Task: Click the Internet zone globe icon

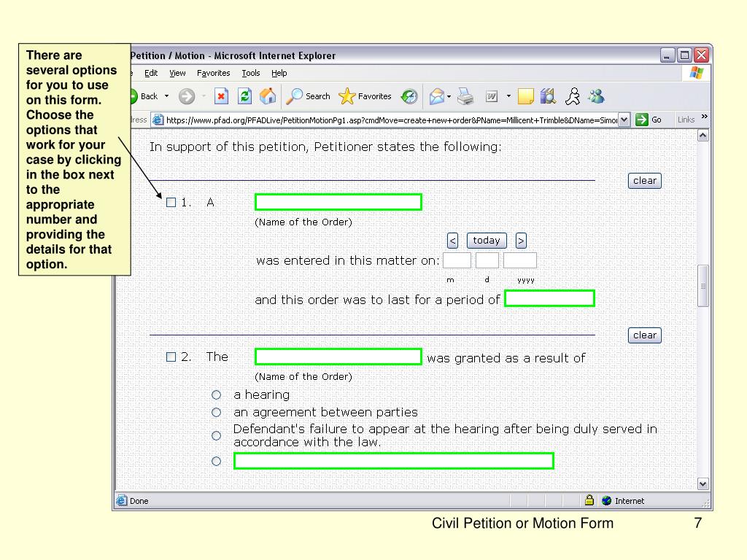Action: click(x=606, y=500)
